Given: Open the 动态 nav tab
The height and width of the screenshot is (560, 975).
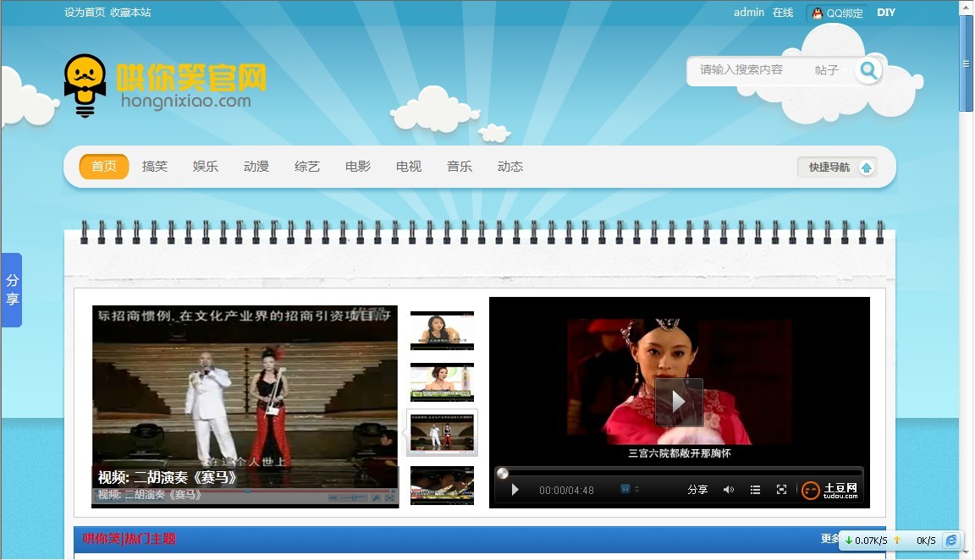Looking at the screenshot, I should coord(510,167).
